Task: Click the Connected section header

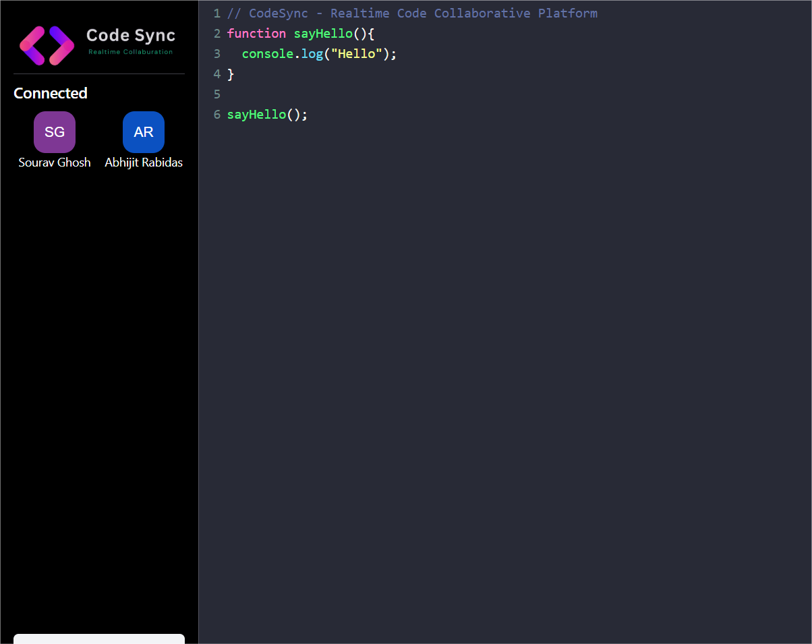Action: [50, 93]
